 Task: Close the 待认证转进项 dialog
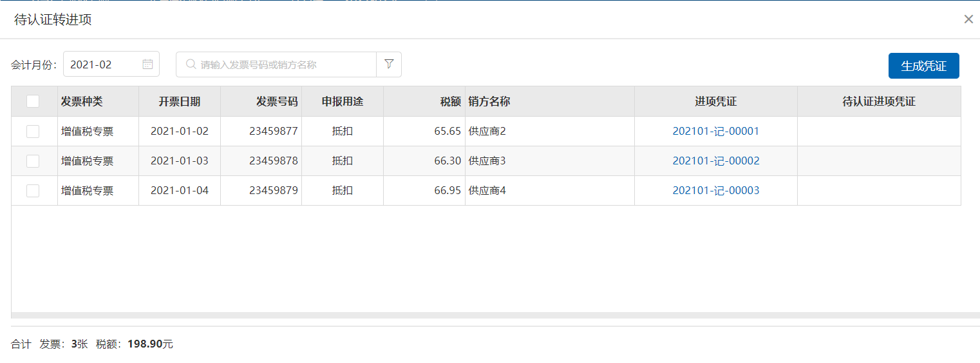968,19
